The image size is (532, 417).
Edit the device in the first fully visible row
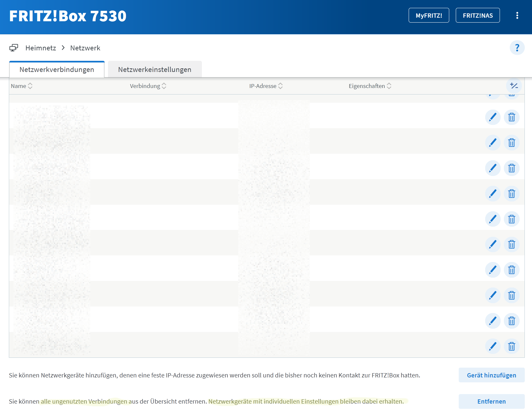[x=493, y=117]
